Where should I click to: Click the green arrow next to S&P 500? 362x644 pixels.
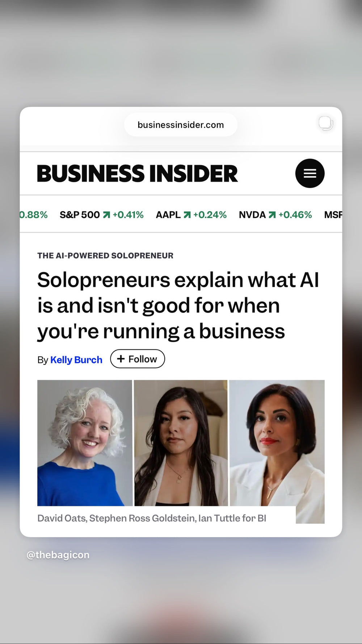point(106,215)
